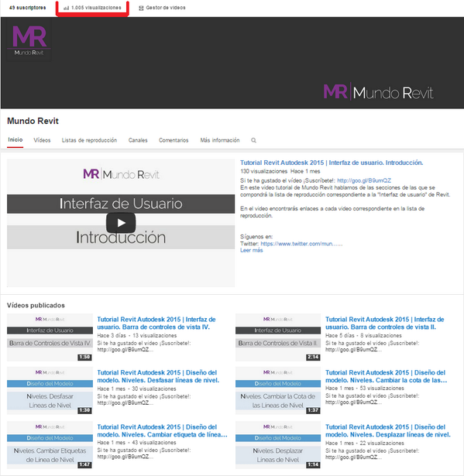Open the Inicio tab
Image resolution: width=464 pixels, height=476 pixels.
[x=15, y=139]
